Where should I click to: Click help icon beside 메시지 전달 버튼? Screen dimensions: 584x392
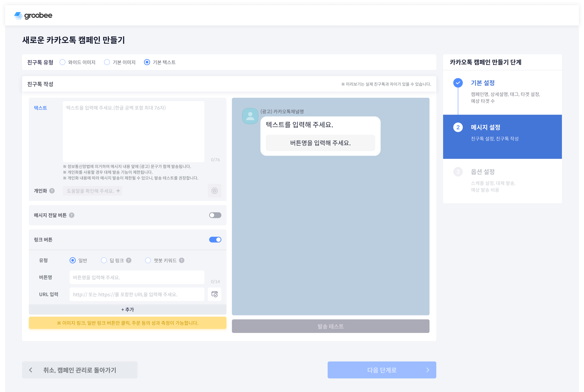point(72,215)
